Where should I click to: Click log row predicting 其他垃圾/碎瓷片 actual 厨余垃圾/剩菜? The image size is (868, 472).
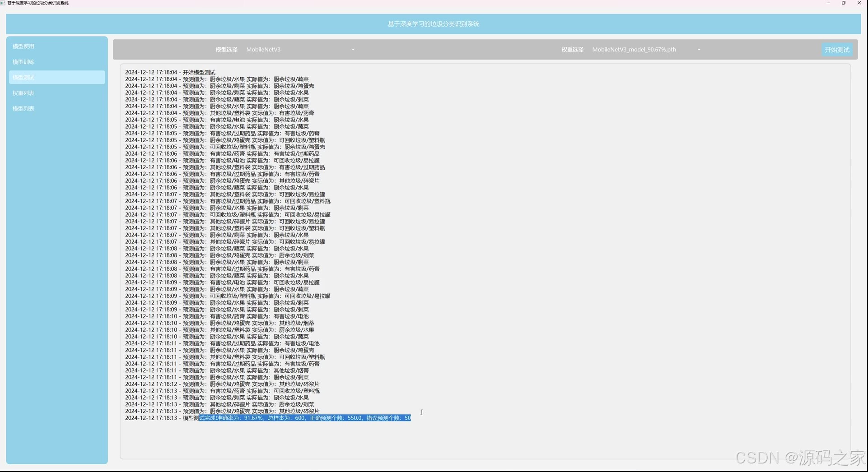219,404
